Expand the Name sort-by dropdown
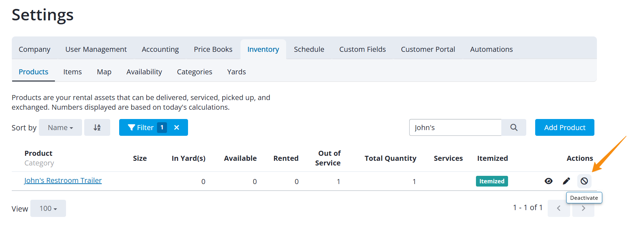Viewport: 644px width, 228px height. (x=60, y=128)
